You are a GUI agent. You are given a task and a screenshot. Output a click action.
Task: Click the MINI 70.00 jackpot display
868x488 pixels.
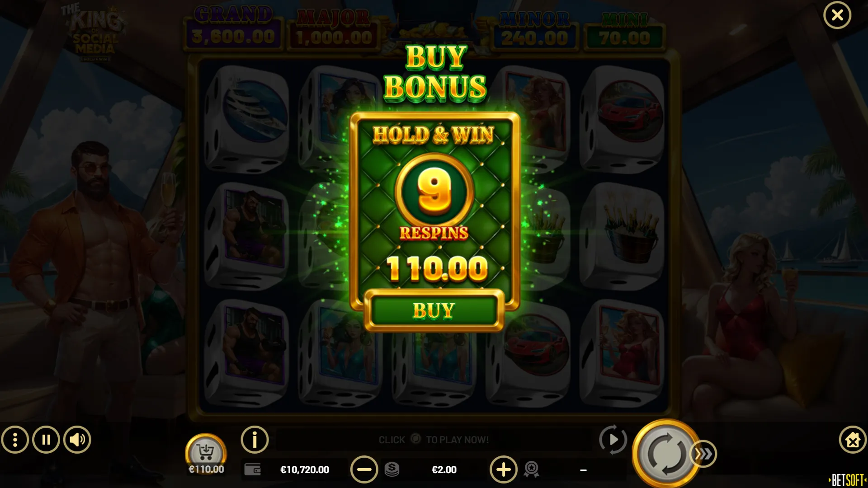click(x=625, y=31)
